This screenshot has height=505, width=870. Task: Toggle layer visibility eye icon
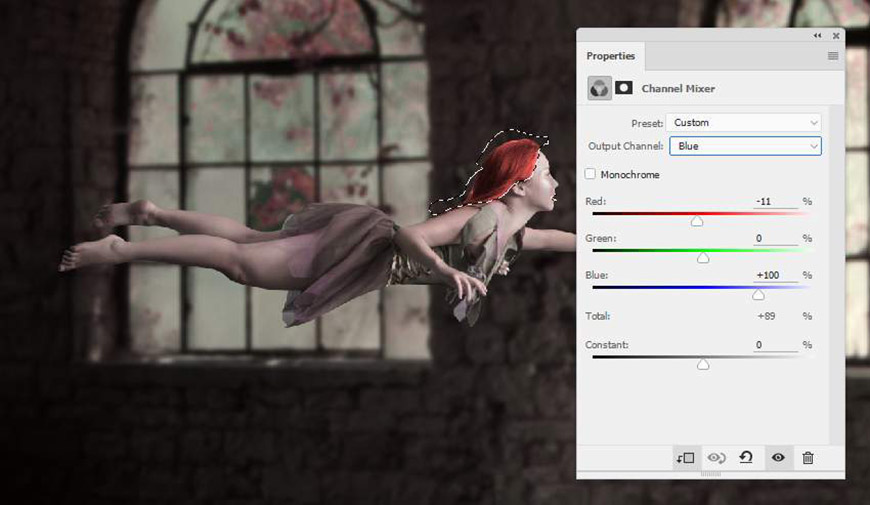coord(778,458)
